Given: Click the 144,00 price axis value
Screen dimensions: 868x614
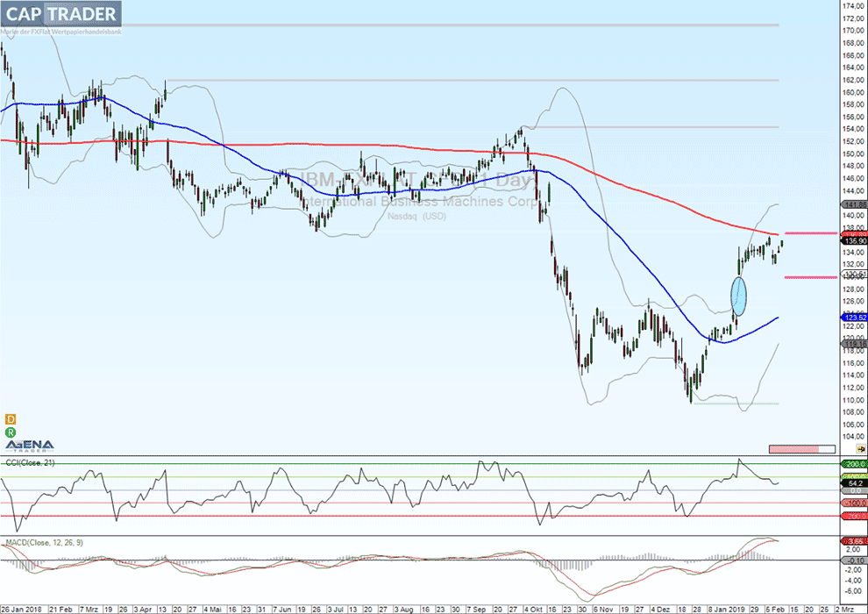Looking at the screenshot, I should (x=853, y=191).
